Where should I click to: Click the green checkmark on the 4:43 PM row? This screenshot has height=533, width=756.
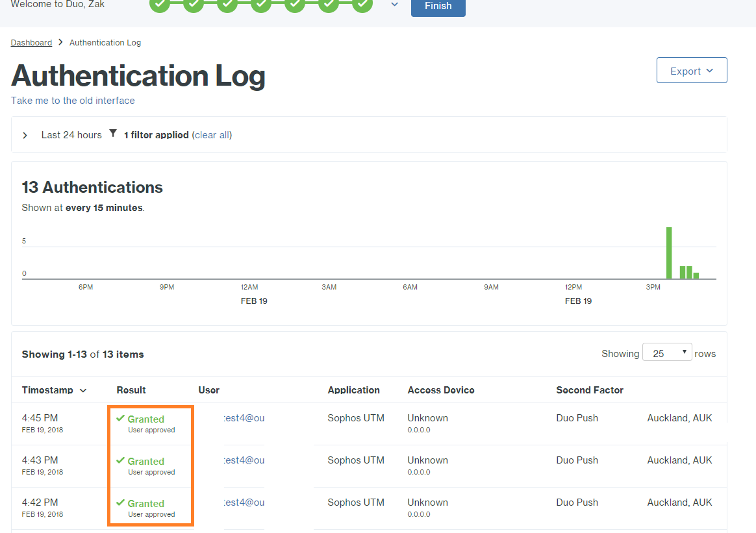coord(120,461)
